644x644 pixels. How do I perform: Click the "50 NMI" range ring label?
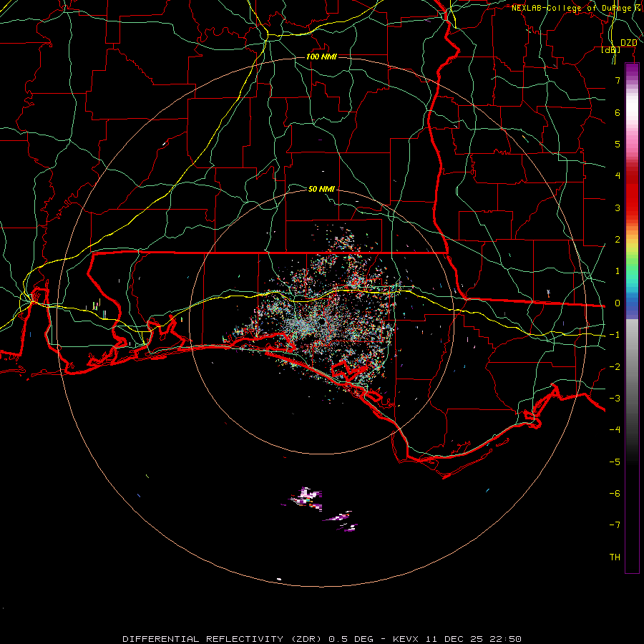point(321,189)
